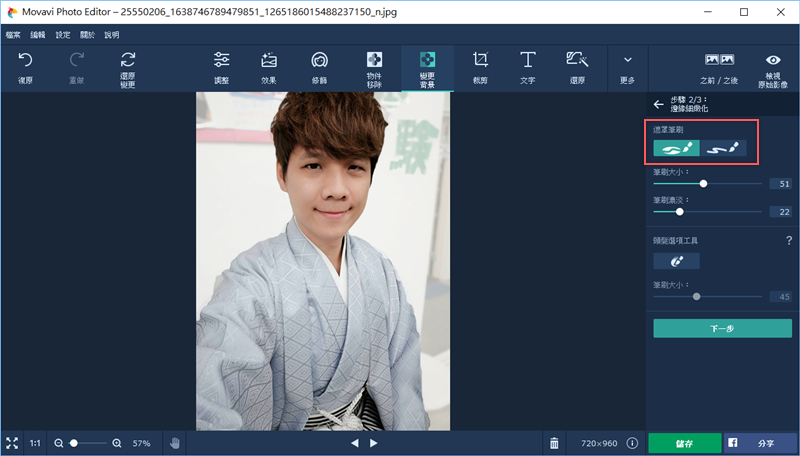Click the brush softness value field 22
This screenshot has height=456, width=800.
coord(781,212)
